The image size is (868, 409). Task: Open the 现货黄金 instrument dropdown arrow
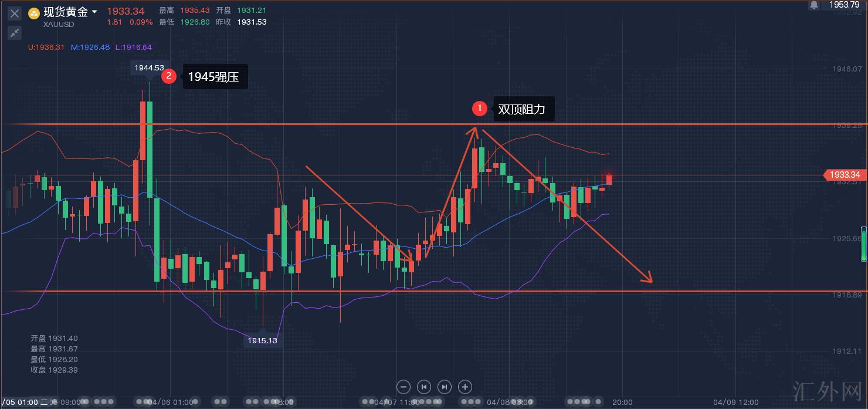coord(95,12)
